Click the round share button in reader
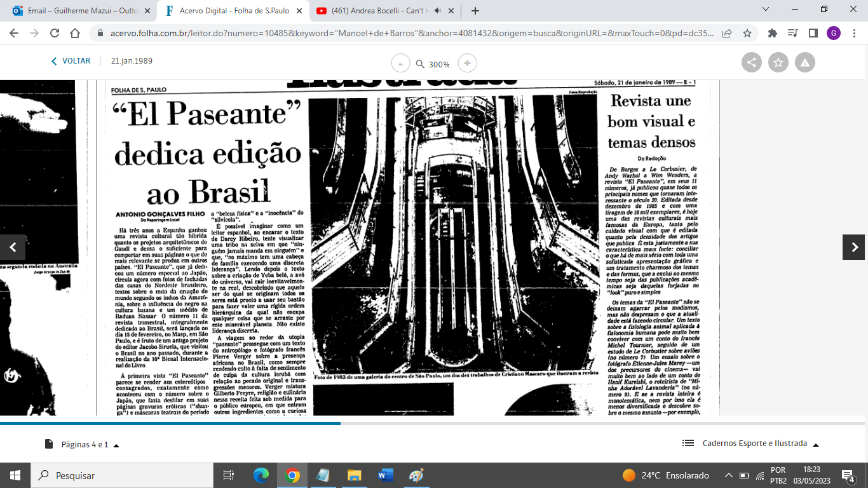The height and width of the screenshot is (488, 868). pyautogui.click(x=752, y=62)
